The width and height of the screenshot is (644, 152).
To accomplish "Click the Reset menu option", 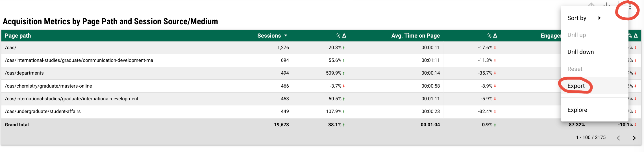I will 575,69.
